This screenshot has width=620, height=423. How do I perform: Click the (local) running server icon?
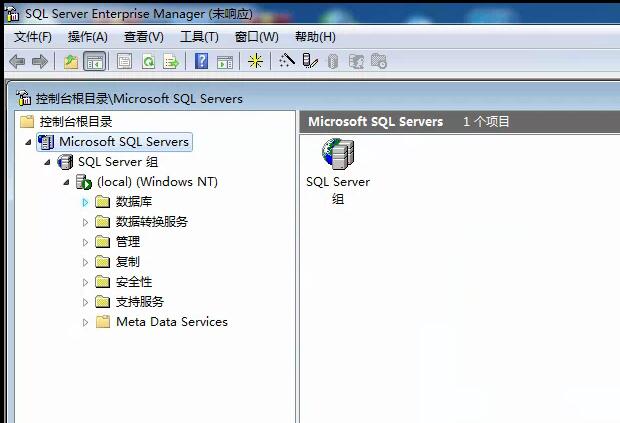(x=84, y=182)
